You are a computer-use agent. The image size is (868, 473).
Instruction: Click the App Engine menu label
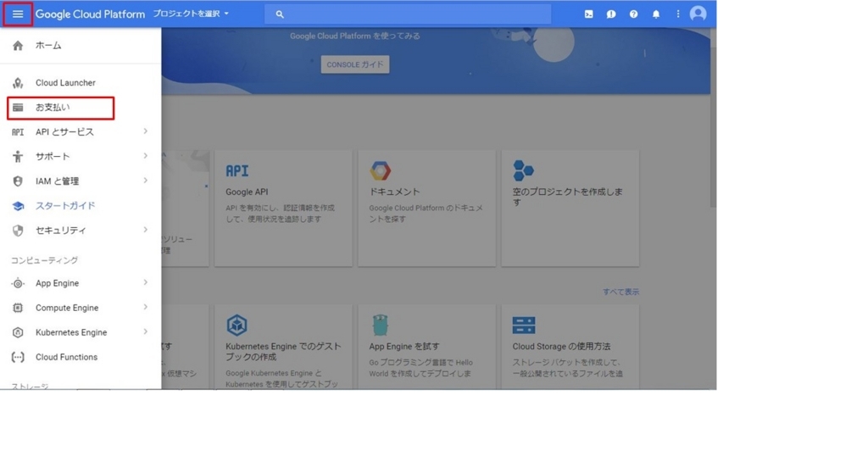click(x=57, y=284)
